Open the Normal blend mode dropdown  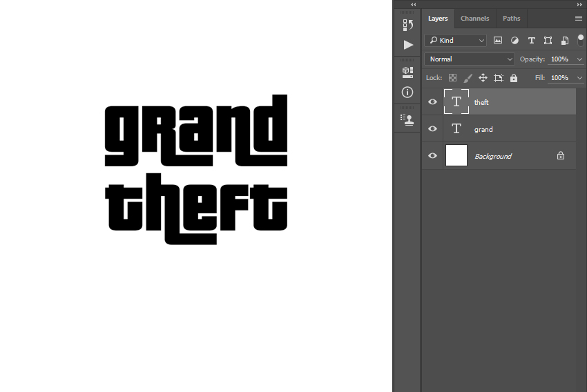[470, 59]
